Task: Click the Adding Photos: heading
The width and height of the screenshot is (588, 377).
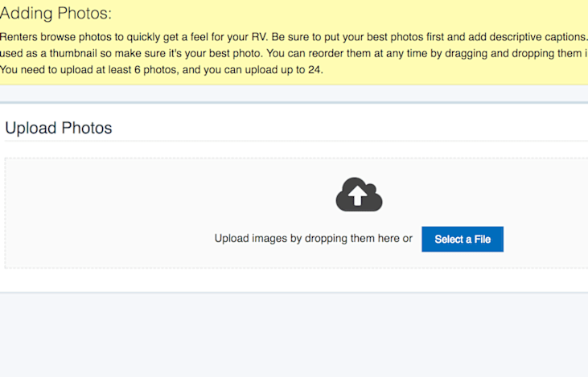Action: (56, 13)
